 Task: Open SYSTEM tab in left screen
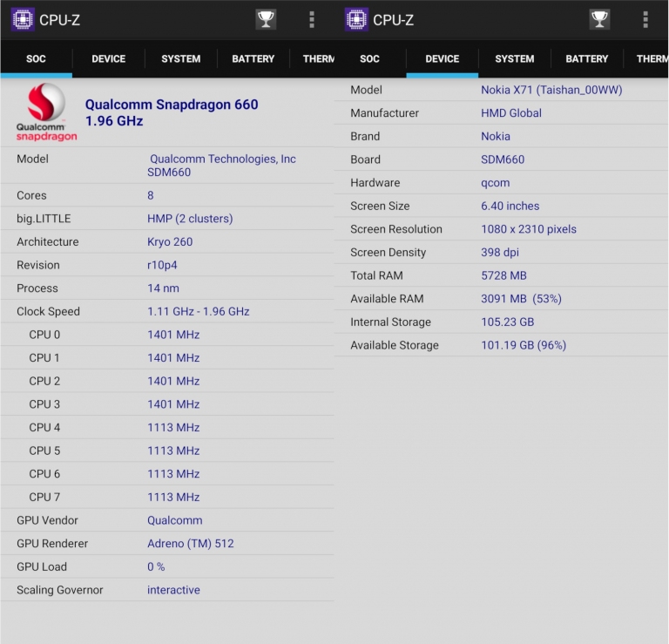pyautogui.click(x=181, y=59)
